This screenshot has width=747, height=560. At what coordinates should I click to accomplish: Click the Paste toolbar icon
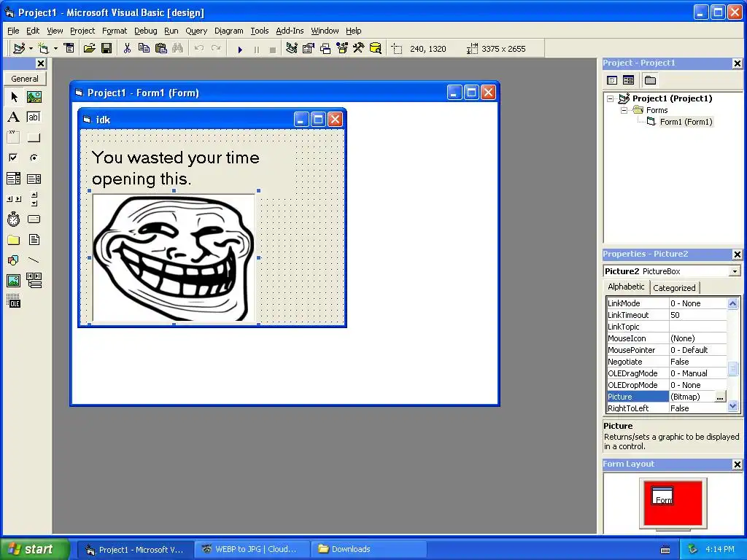[161, 49]
